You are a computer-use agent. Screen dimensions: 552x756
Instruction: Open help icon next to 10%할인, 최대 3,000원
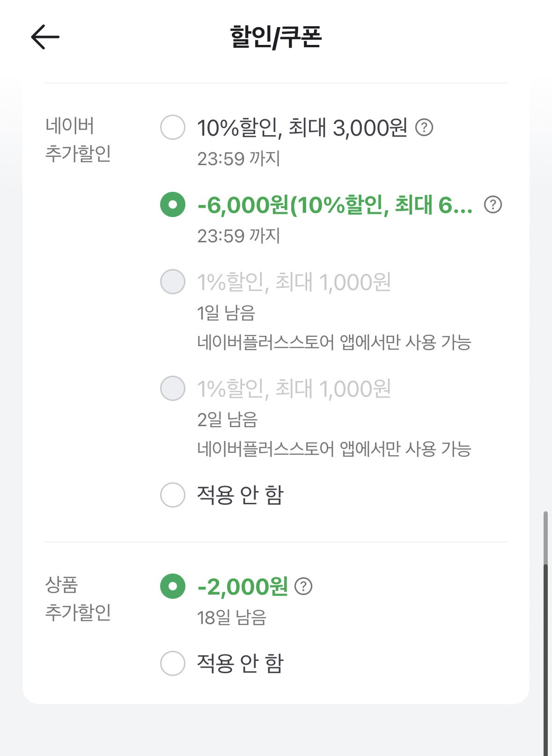tap(424, 127)
